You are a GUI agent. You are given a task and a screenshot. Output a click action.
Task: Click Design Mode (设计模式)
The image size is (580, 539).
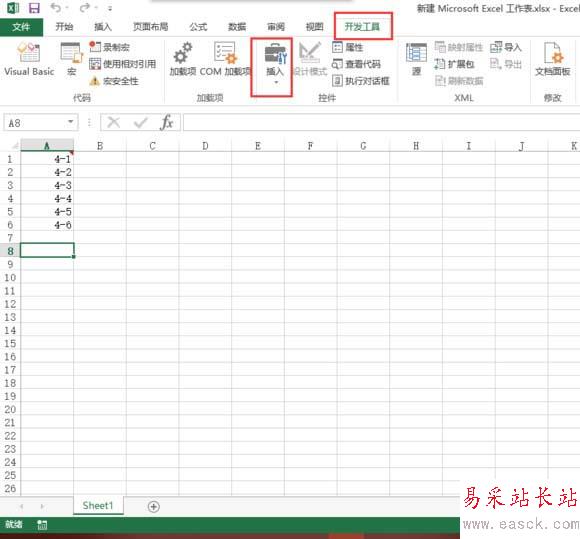(310, 59)
